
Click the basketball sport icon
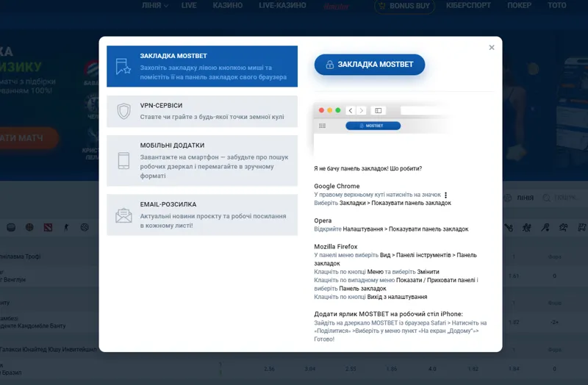(x=29, y=227)
